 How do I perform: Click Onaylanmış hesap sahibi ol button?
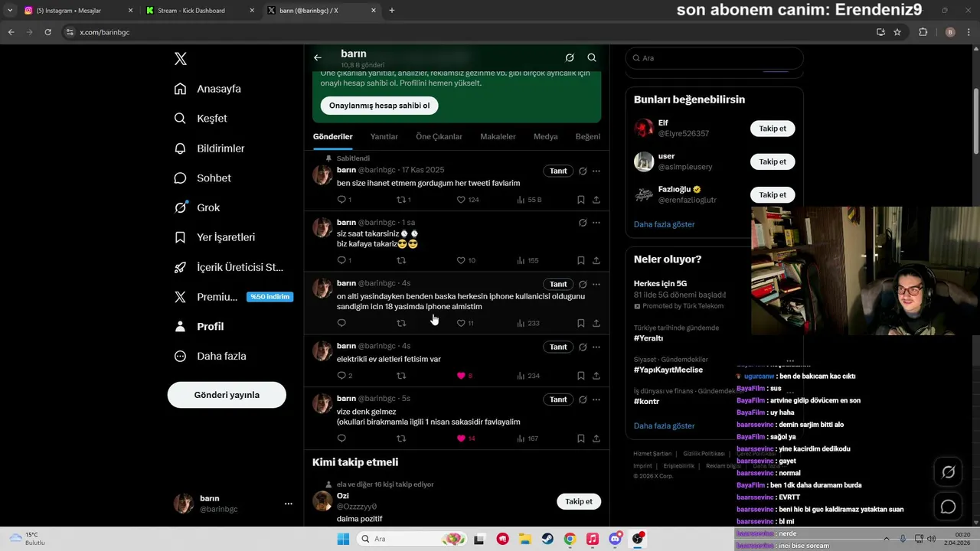[379, 106]
